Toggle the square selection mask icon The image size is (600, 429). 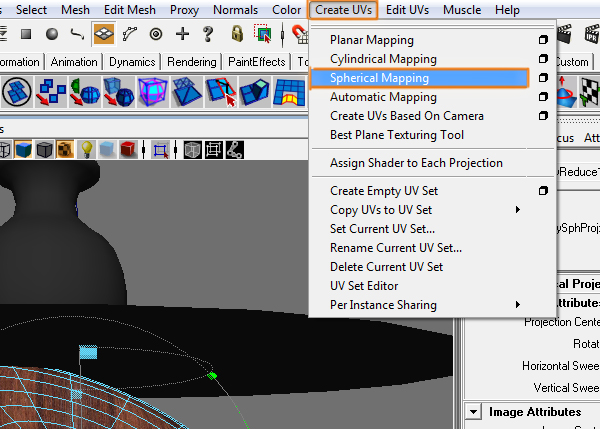coord(26,34)
